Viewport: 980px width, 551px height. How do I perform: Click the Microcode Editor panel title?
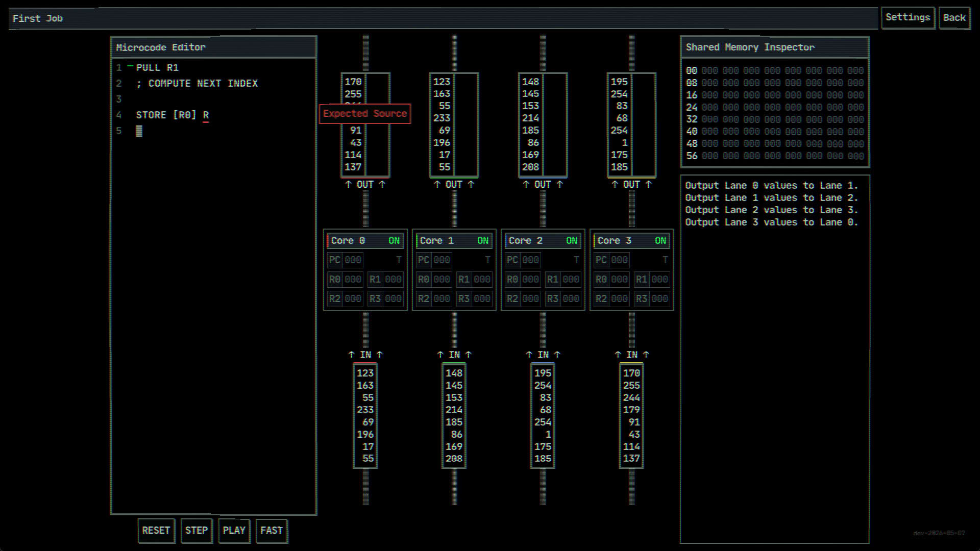click(x=160, y=47)
